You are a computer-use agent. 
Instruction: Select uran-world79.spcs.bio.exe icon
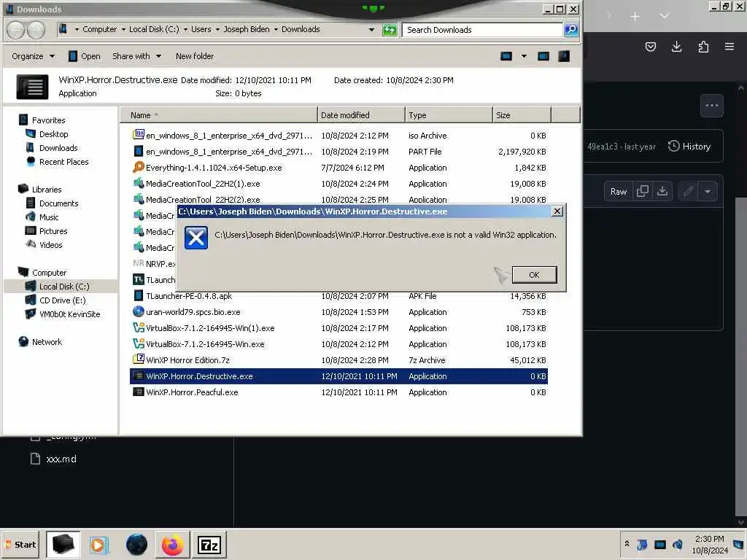pyautogui.click(x=138, y=312)
